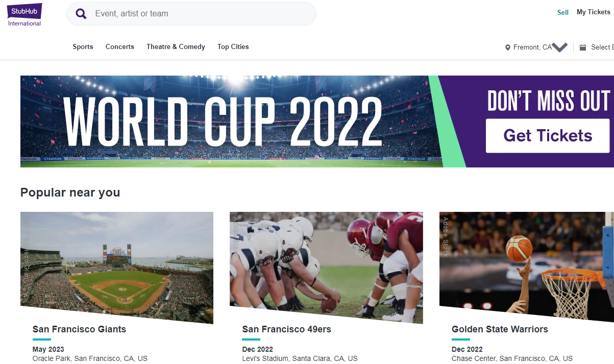Open the Theatre & Comedy menu

[x=176, y=47]
